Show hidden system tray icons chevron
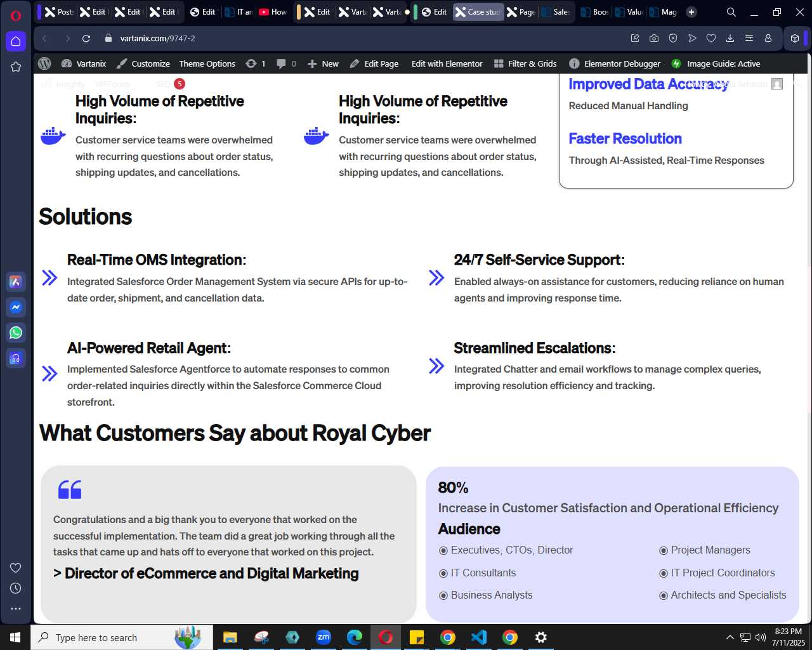Image resolution: width=812 pixels, height=650 pixels. (x=730, y=637)
